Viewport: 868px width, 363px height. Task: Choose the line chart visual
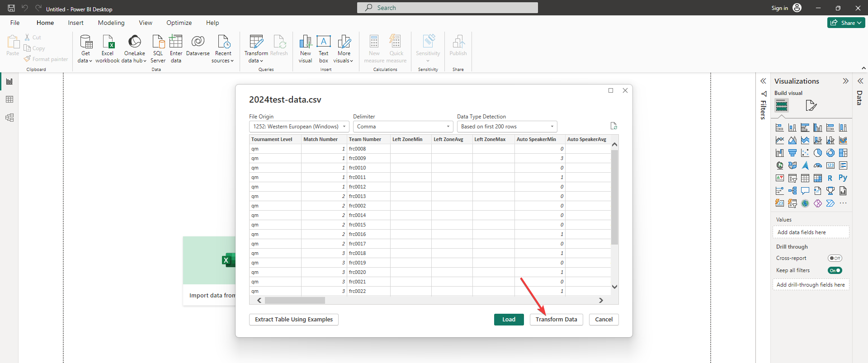(780, 141)
